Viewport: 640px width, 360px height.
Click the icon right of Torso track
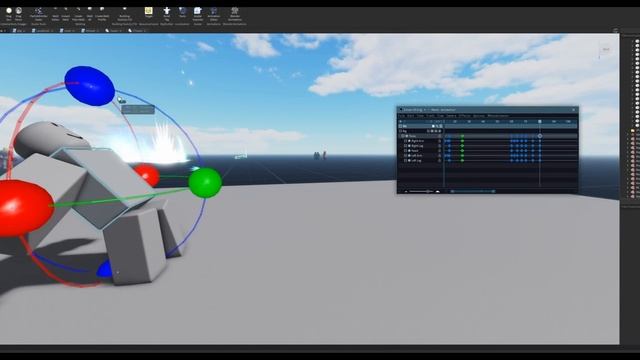pos(440,136)
